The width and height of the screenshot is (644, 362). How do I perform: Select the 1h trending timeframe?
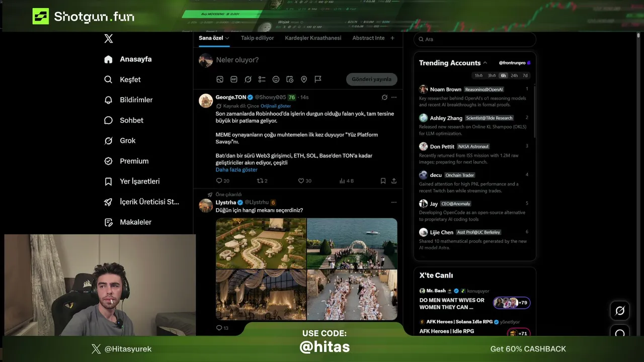point(478,75)
